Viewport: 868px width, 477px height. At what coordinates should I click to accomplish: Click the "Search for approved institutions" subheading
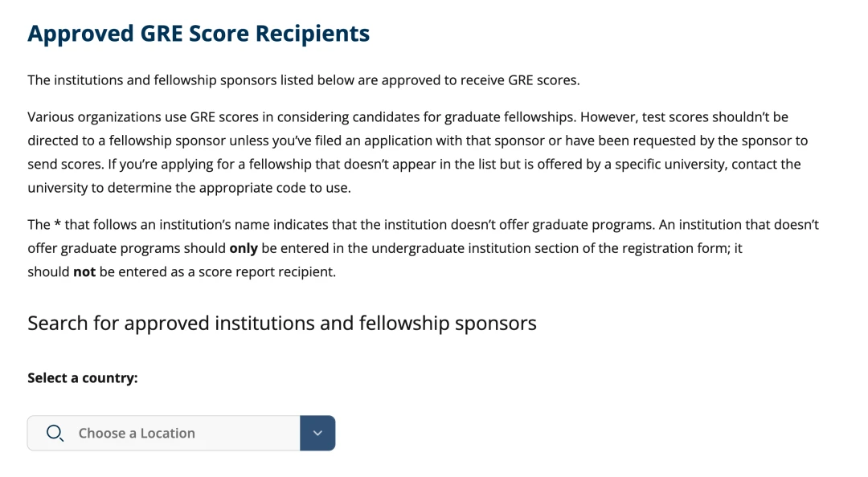pyautogui.click(x=281, y=323)
